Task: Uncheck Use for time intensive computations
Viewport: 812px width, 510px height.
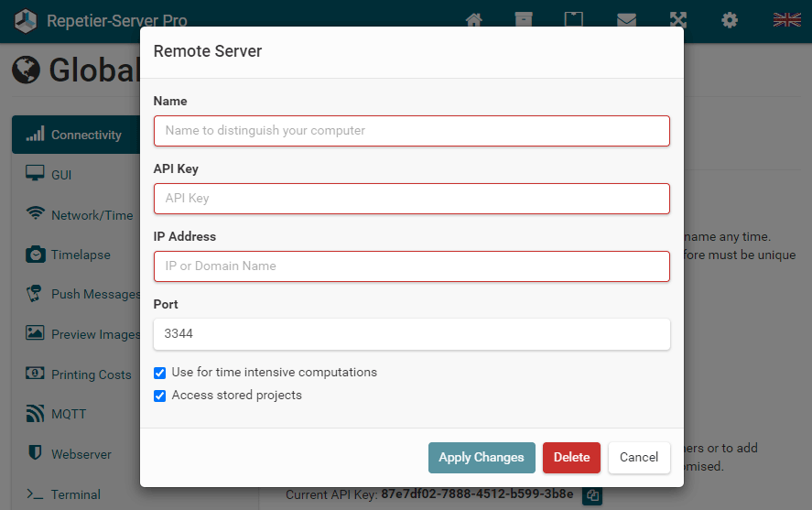Action: pyautogui.click(x=159, y=373)
